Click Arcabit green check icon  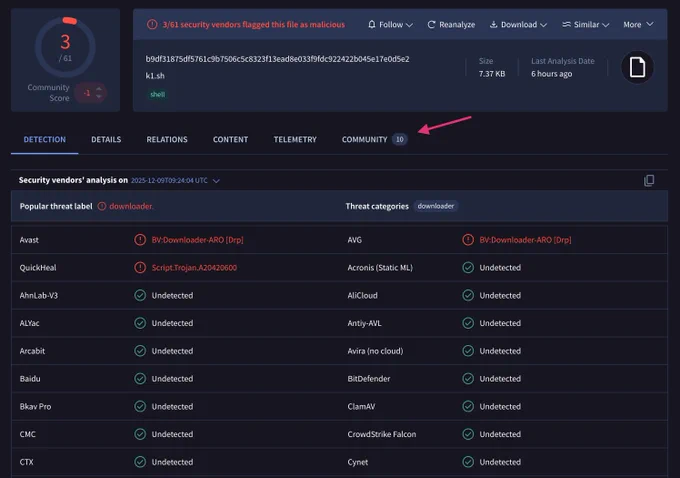pos(140,351)
